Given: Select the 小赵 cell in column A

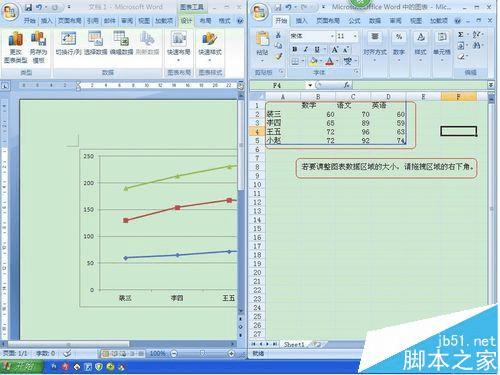Looking at the screenshot, I should (282, 141).
